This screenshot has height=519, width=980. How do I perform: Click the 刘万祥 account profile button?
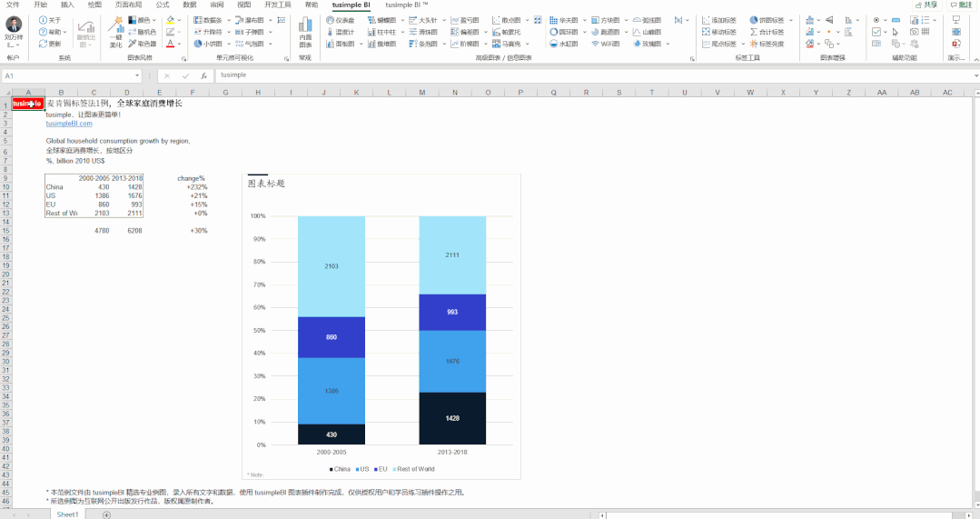13,33
